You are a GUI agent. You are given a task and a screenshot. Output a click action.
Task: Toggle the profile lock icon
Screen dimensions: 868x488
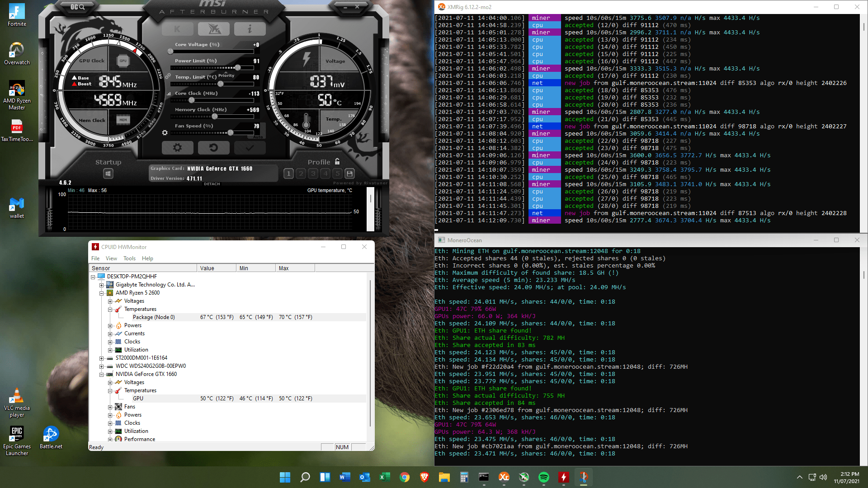[x=337, y=162]
